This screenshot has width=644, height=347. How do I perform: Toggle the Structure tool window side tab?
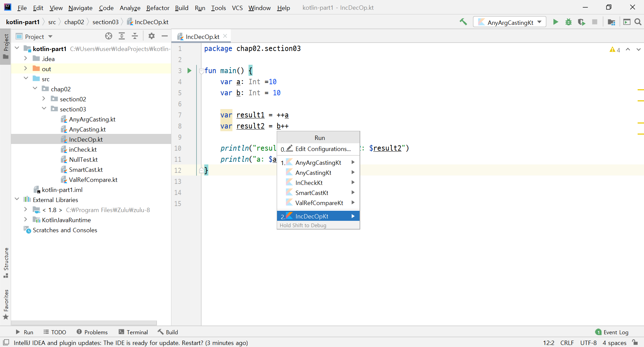click(6, 263)
